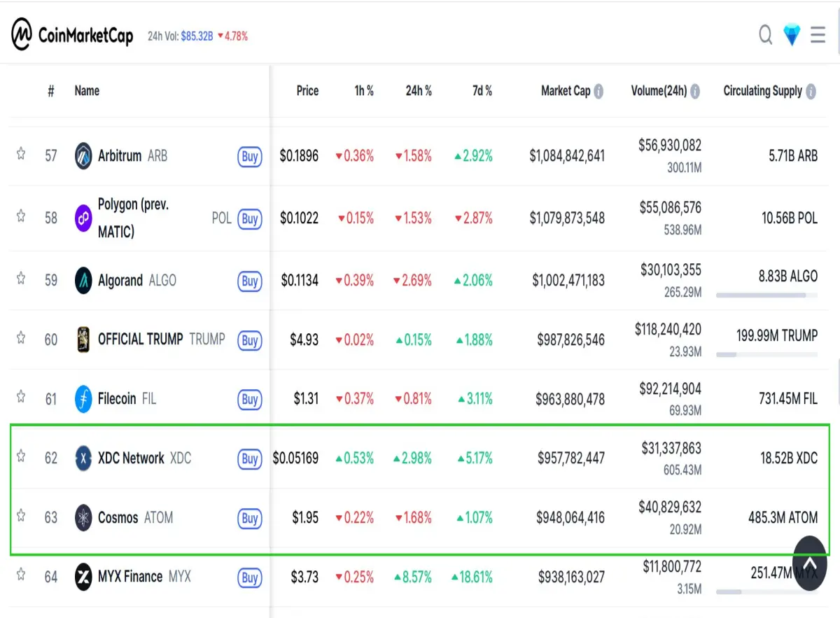This screenshot has width=840, height=618.
Task: Click the Cosmos coin logo
Action: coord(83,518)
